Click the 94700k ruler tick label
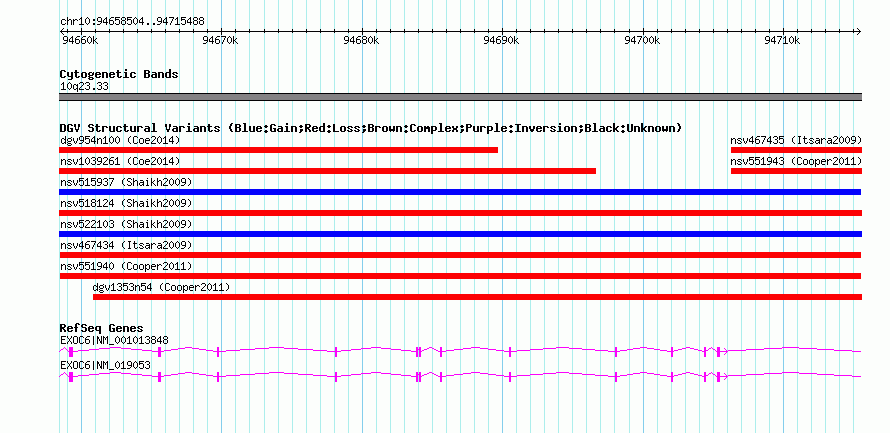Viewport: 890px width, 433px height. (642, 41)
